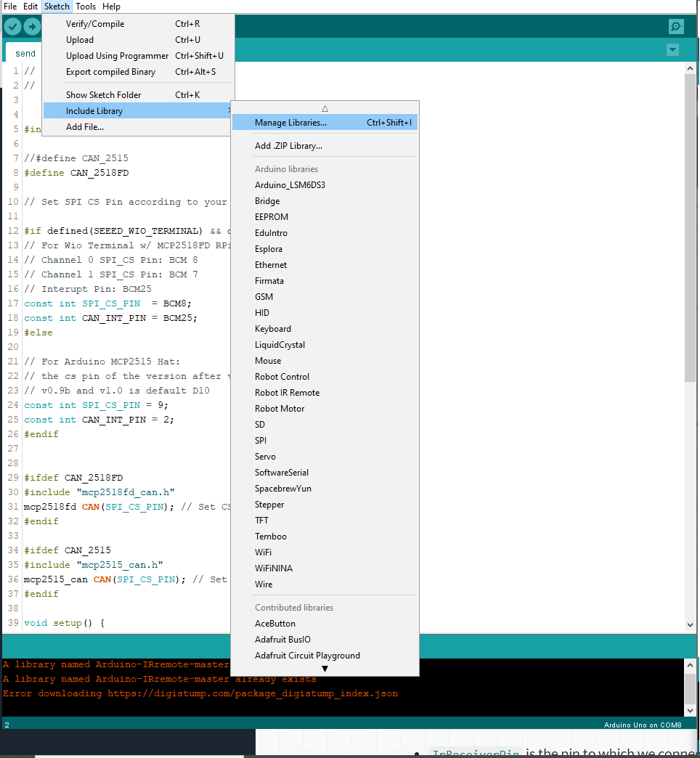Click the editor scrollbar down arrow
This screenshot has width=700, height=758.
[690, 624]
